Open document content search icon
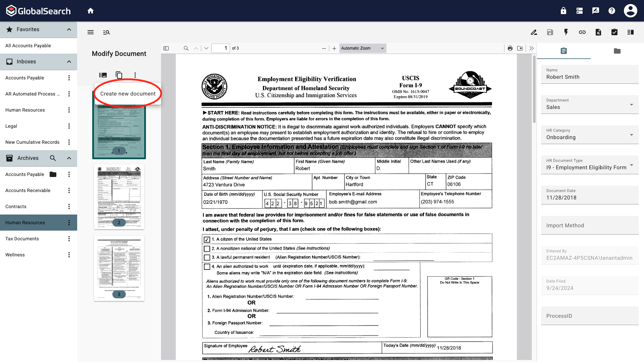 [x=598, y=32]
